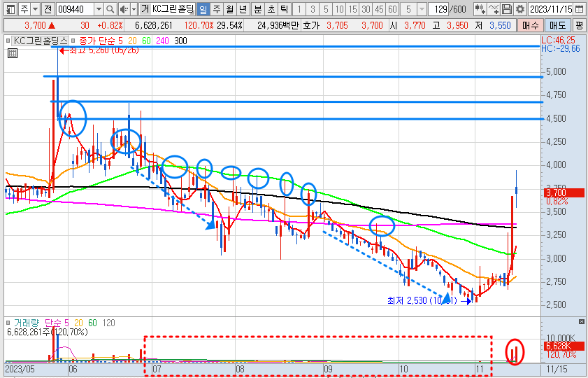
Task: Click the menu panel toggle icon at far left
Action: pos(11,9)
